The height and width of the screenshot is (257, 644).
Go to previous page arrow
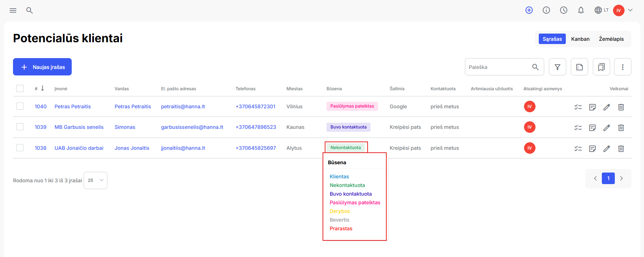(x=595, y=178)
